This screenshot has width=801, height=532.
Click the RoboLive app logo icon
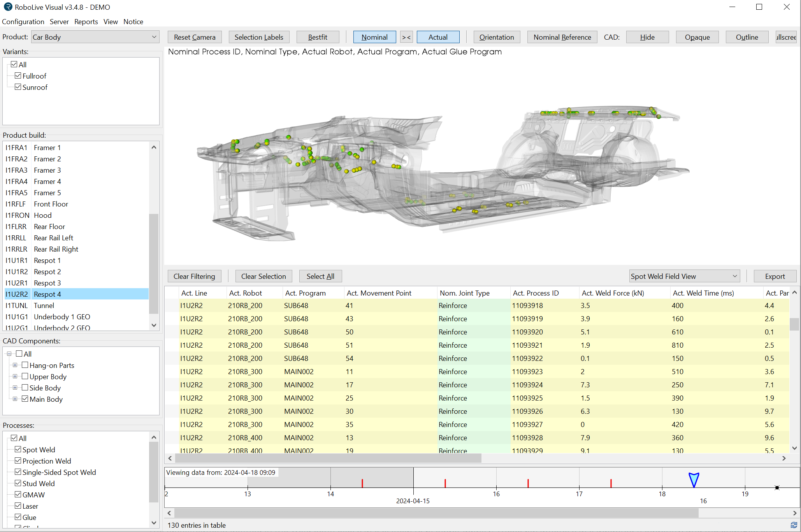pyautogui.click(x=8, y=7)
